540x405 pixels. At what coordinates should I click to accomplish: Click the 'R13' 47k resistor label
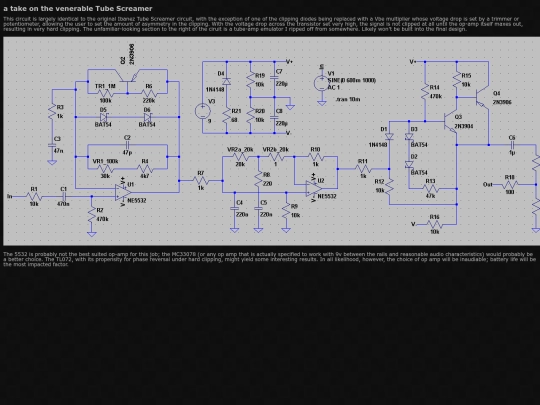(x=430, y=181)
